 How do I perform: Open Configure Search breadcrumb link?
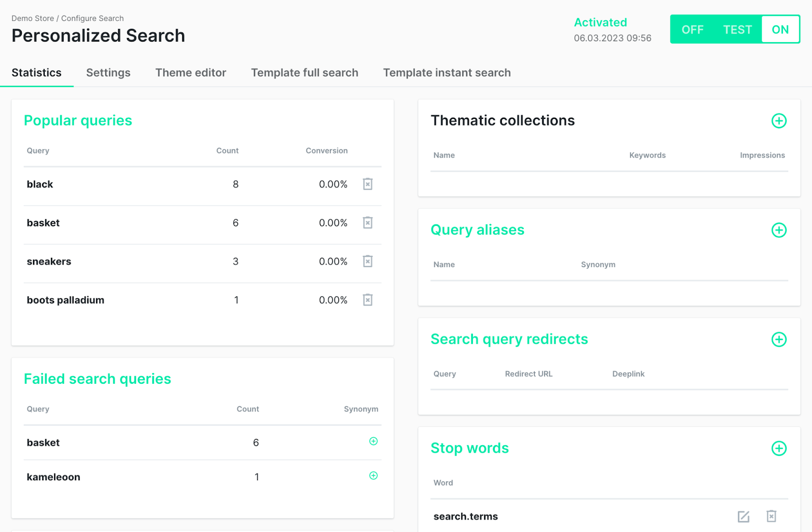point(92,18)
